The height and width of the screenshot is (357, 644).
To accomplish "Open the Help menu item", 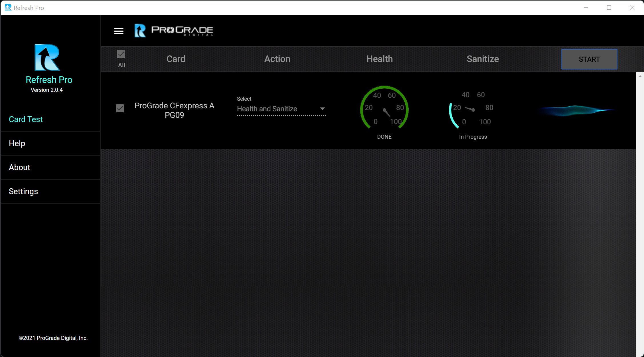I will pos(17,143).
